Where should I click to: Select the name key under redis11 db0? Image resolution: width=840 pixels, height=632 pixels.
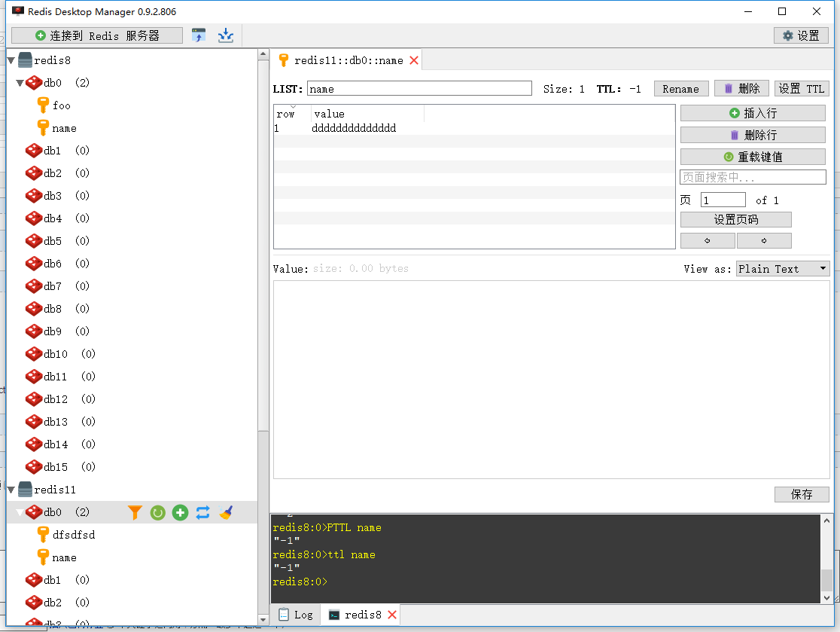click(64, 557)
